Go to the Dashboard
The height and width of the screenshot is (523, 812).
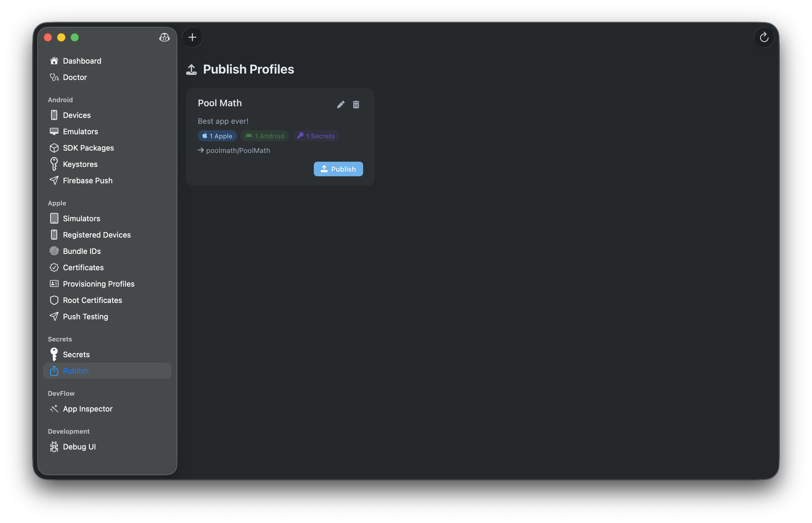pyautogui.click(x=82, y=61)
